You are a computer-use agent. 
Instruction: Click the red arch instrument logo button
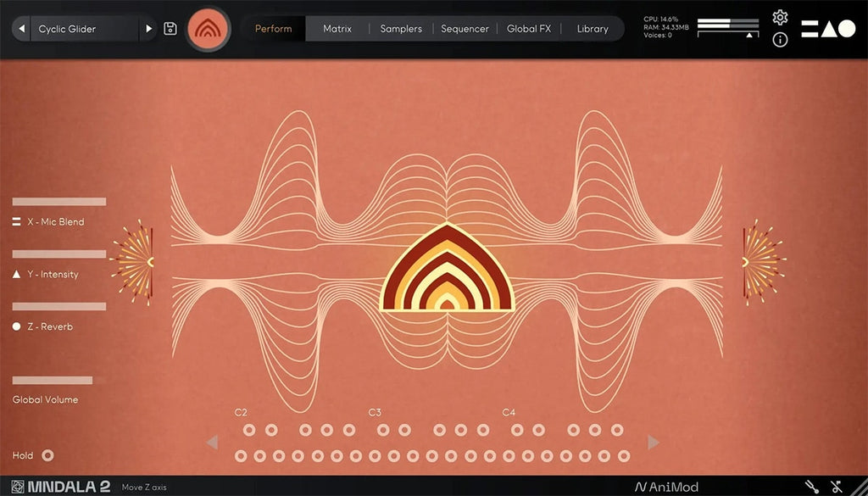209,29
